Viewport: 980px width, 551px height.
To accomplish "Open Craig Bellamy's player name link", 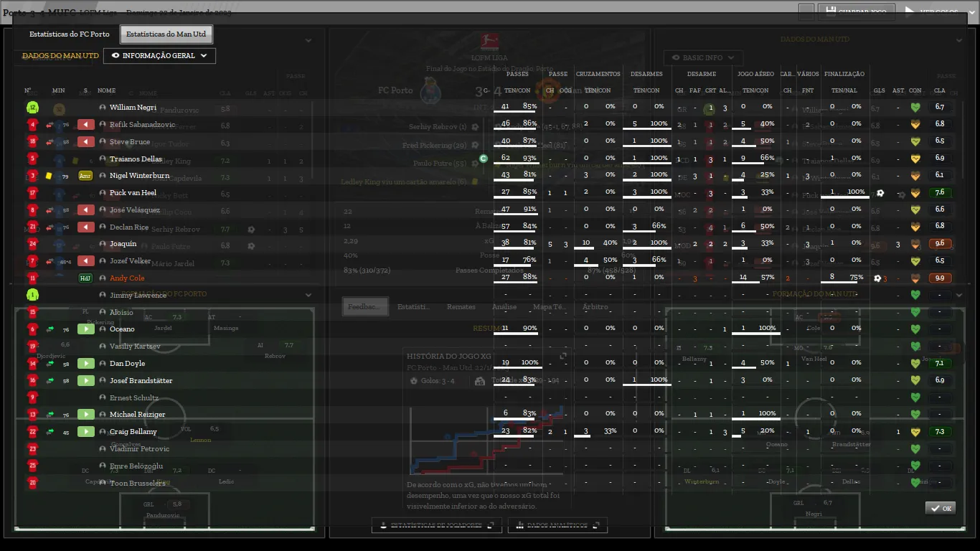I will (133, 432).
